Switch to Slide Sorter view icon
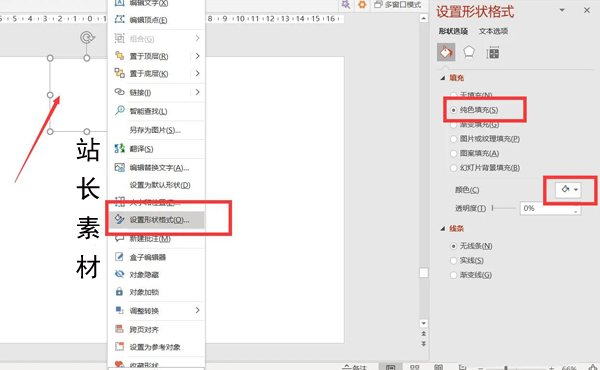Image resolution: width=600 pixels, height=370 pixels. click(x=414, y=367)
